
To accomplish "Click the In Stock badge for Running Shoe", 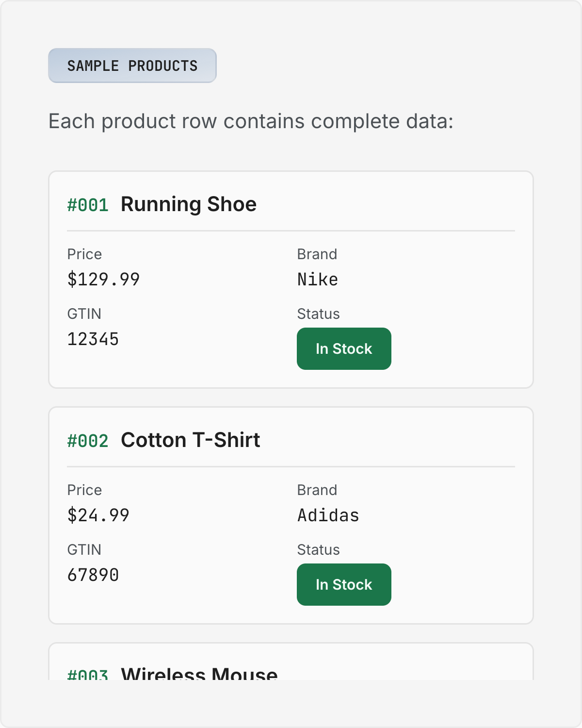I will [344, 348].
